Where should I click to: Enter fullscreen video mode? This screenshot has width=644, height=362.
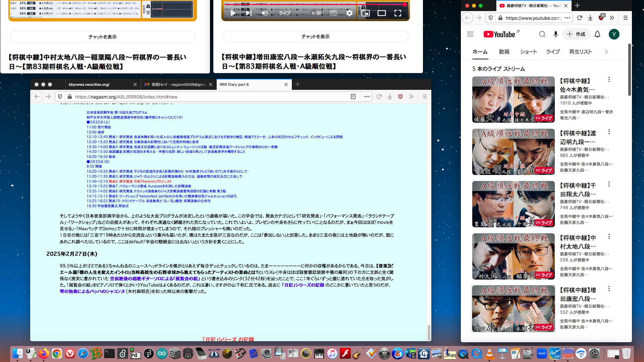click(x=398, y=13)
